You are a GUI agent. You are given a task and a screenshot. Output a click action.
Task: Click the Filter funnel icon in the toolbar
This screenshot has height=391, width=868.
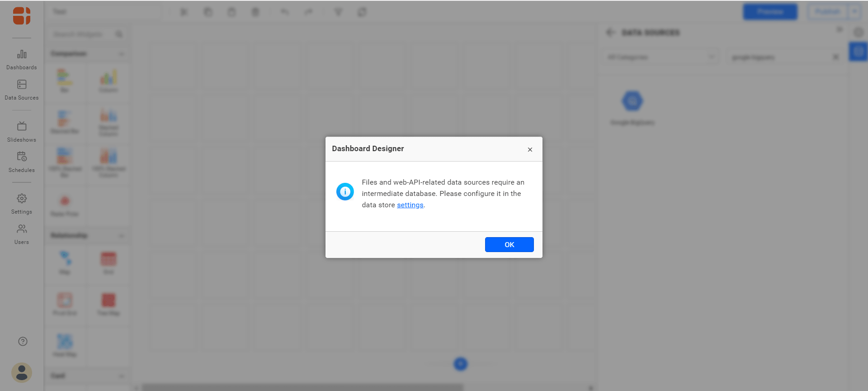pos(338,12)
